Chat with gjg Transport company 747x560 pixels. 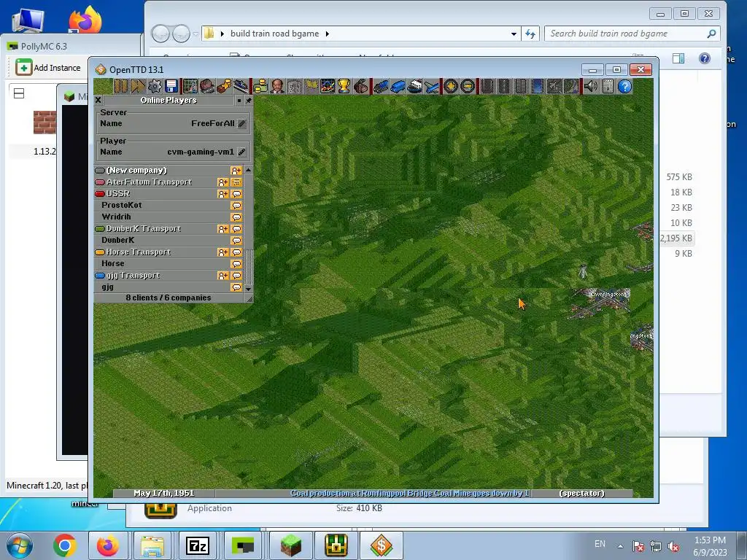tap(236, 275)
